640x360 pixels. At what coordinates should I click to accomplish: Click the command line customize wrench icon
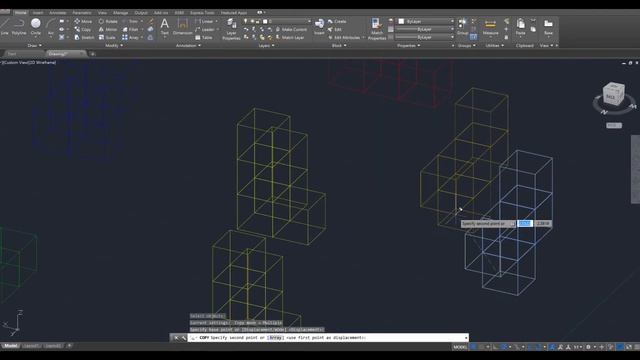(183, 338)
